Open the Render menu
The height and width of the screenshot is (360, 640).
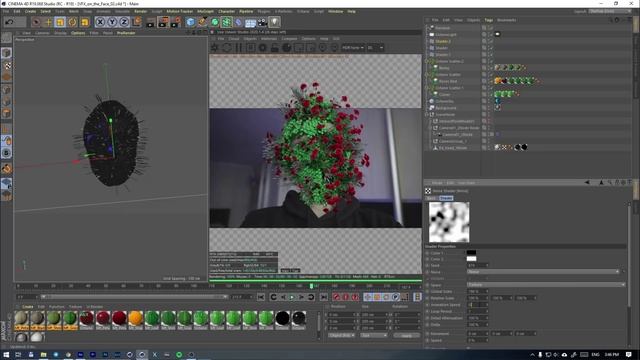click(x=141, y=11)
